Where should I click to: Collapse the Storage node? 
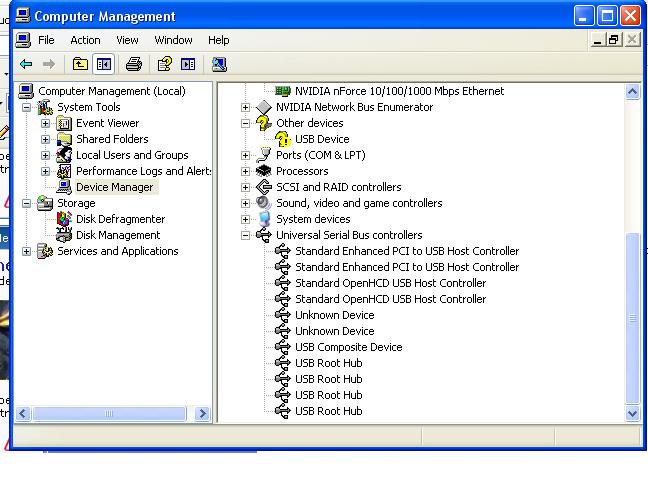(26, 203)
